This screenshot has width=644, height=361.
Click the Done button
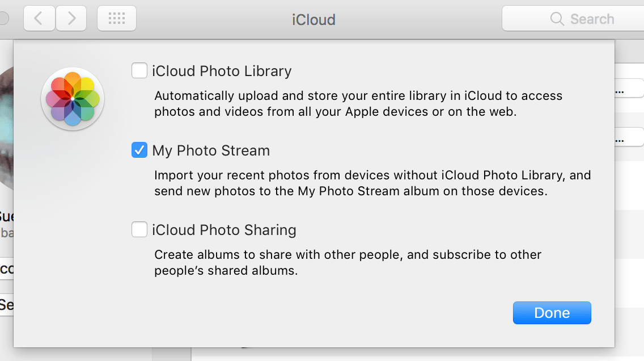(552, 312)
